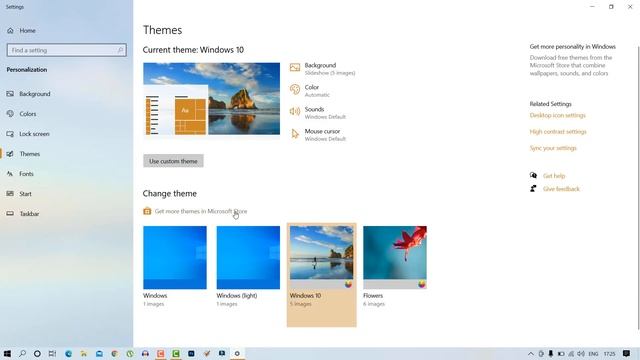Click the Settings gear on the taskbar

[x=237, y=353]
